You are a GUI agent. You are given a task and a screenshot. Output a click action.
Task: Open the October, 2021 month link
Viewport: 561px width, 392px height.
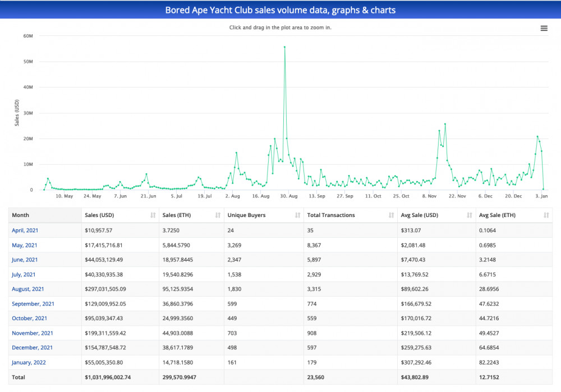[29, 318]
